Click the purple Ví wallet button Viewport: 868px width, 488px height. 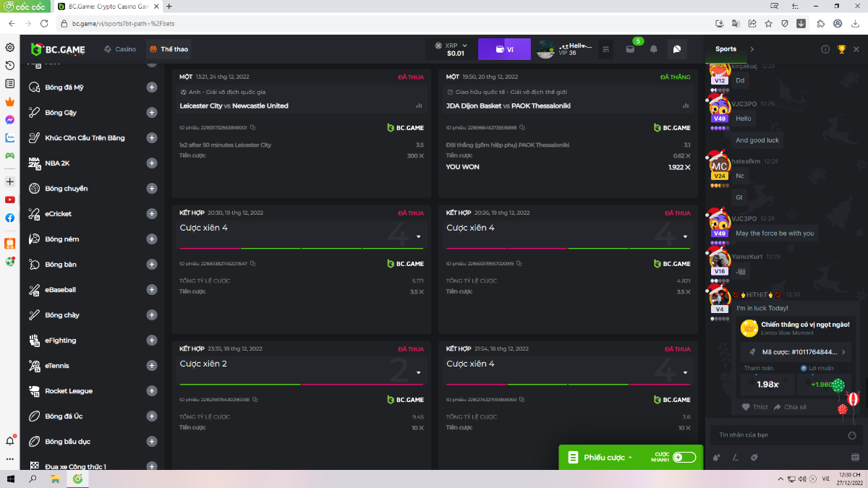coord(504,49)
